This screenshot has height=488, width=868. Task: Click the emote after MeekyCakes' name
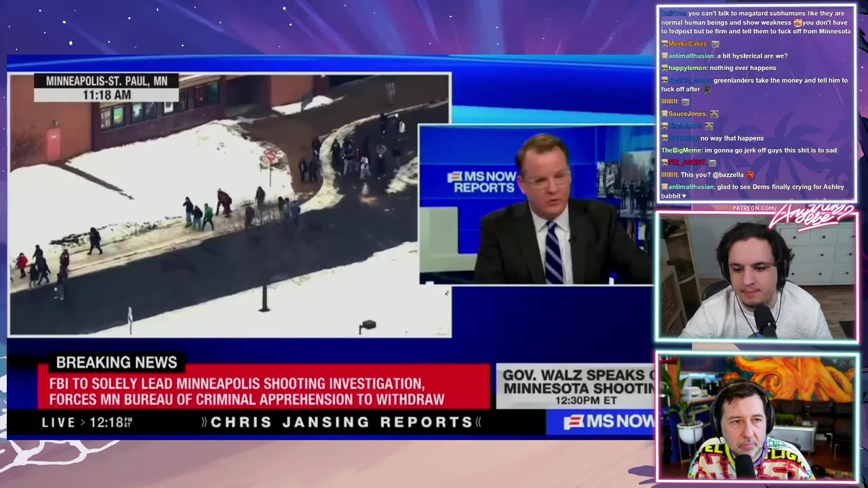715,44
